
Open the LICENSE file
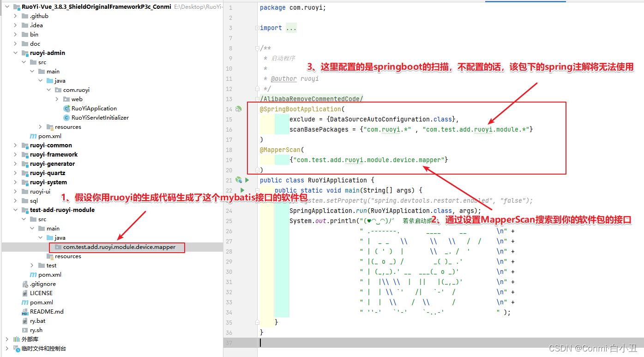pos(41,293)
